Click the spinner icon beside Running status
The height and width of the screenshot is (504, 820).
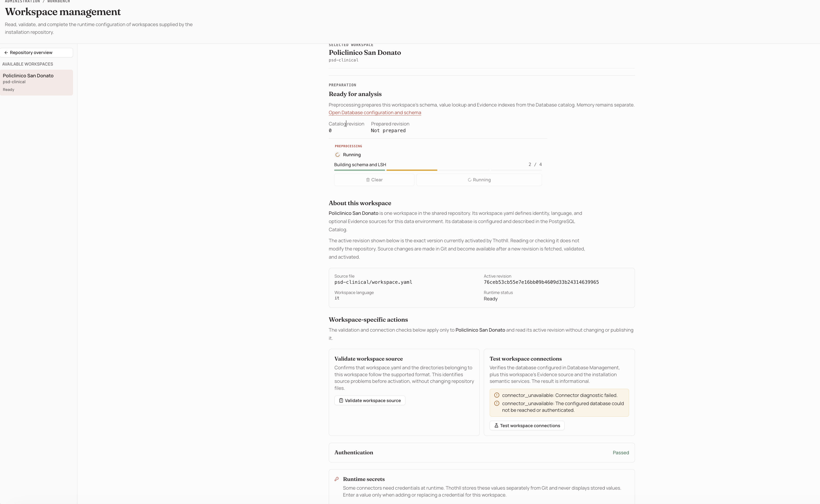337,155
